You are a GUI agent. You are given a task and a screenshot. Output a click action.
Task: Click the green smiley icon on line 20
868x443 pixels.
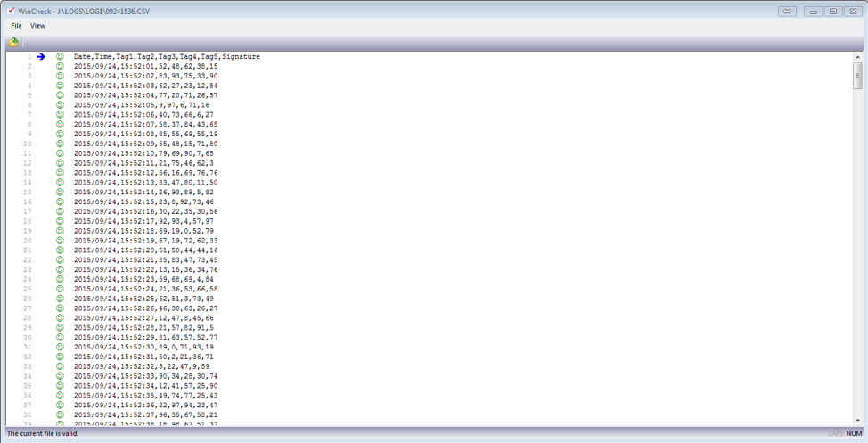[60, 241]
